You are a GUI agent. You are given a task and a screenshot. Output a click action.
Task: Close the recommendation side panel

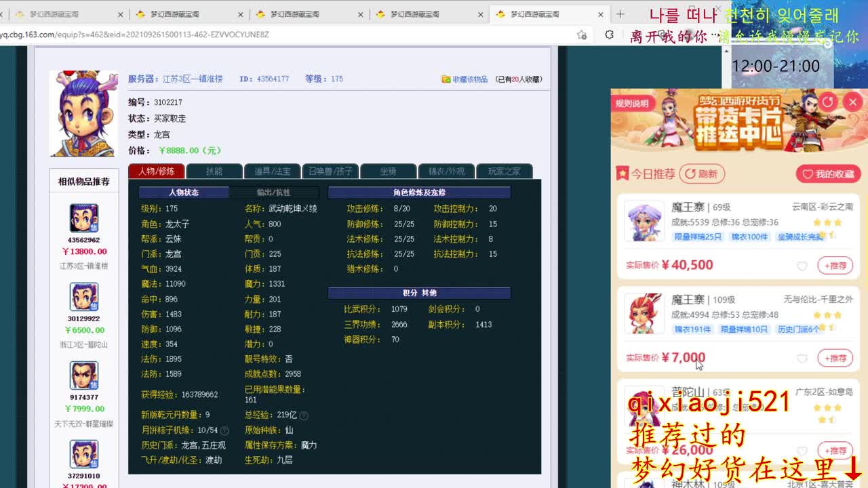click(x=852, y=102)
